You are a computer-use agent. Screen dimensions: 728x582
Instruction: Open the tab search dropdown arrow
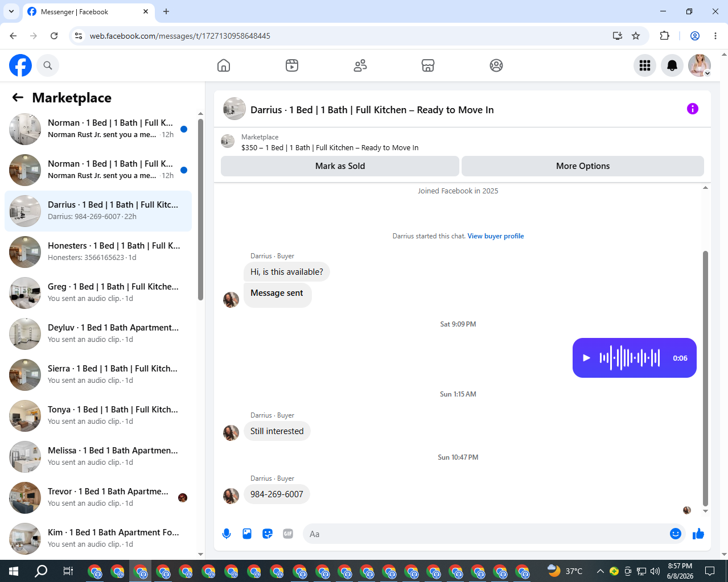11,11
